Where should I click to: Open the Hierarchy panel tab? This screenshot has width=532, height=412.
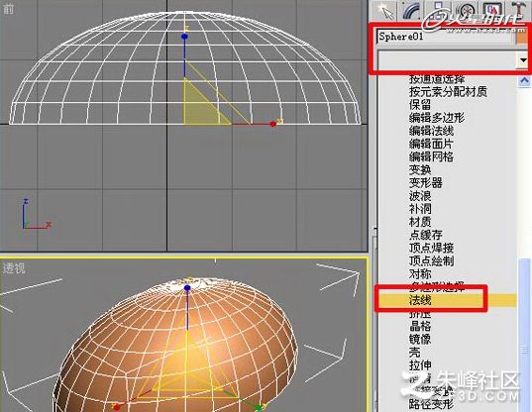click(x=439, y=11)
